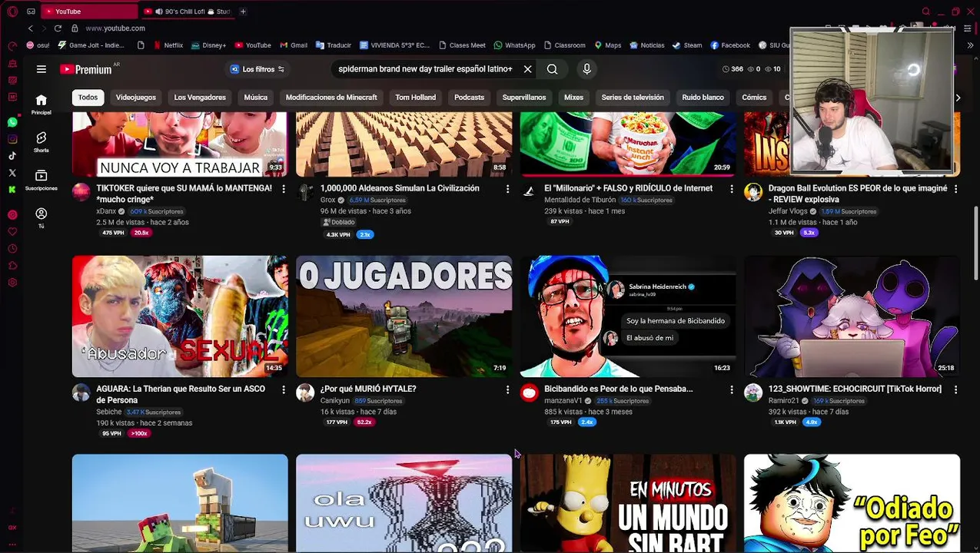Click the browser address bar youtube.com
Viewport: 980px width, 553px height.
(115, 28)
